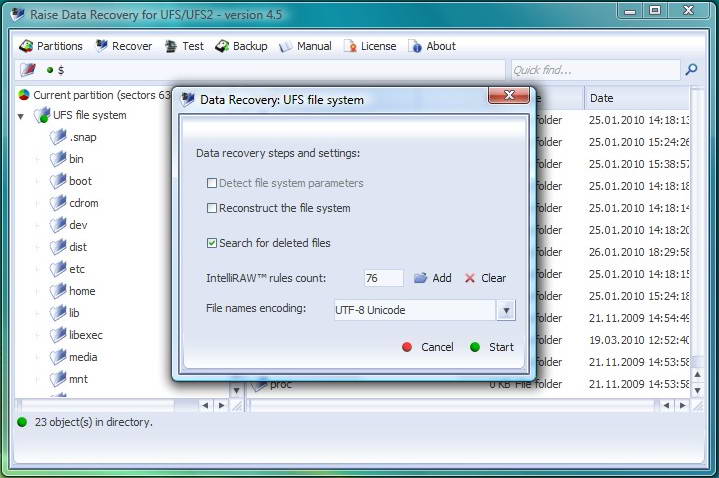Click the $ root path entry
The width and height of the screenshot is (719, 478).
pyautogui.click(x=61, y=70)
